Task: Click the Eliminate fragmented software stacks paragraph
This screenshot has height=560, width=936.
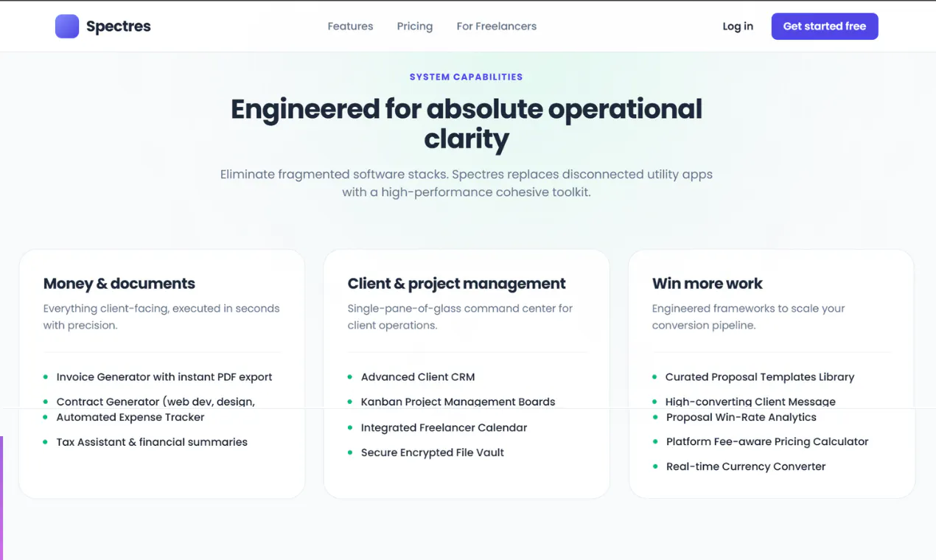Action: (x=467, y=183)
